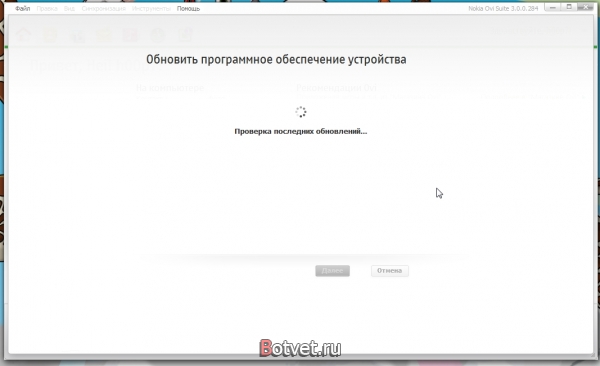
Task: Open the Инструменты menu
Action: (x=151, y=8)
